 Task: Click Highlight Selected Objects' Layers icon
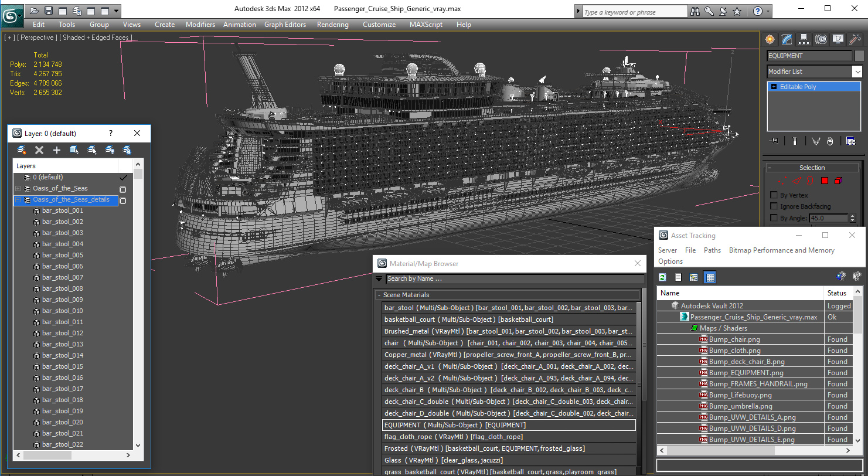pos(92,150)
